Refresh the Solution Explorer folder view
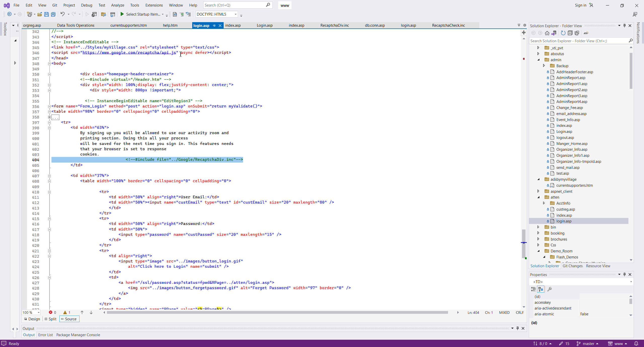The height and width of the screenshot is (347, 644). tap(563, 33)
